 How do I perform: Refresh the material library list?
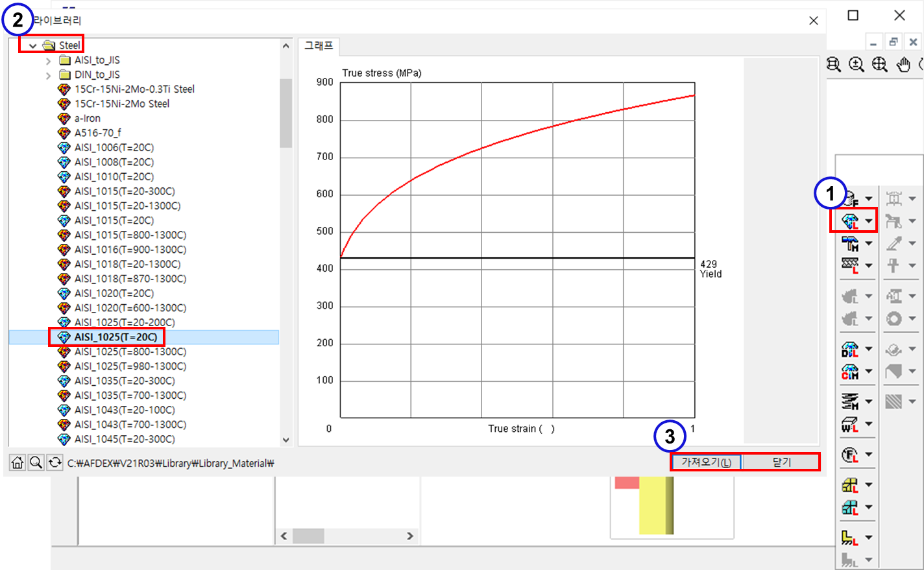[55, 462]
